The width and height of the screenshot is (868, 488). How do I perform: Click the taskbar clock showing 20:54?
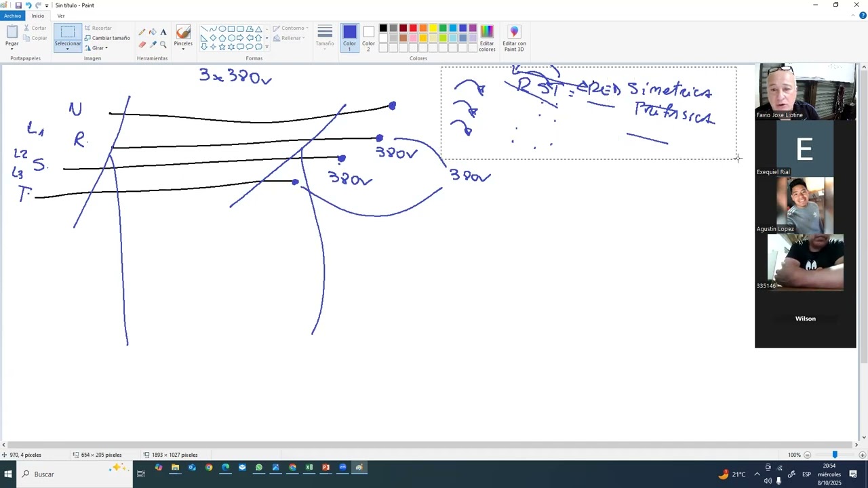click(829, 474)
